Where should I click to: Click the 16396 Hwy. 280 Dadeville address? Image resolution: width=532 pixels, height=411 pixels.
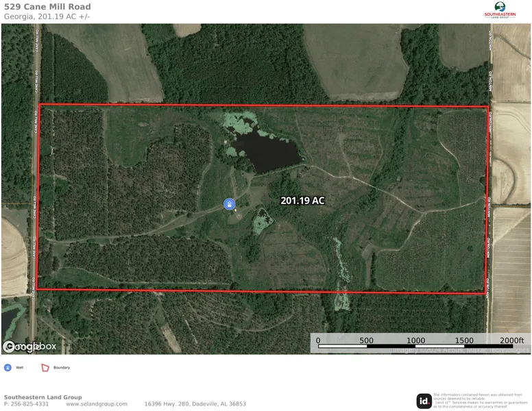point(195,404)
